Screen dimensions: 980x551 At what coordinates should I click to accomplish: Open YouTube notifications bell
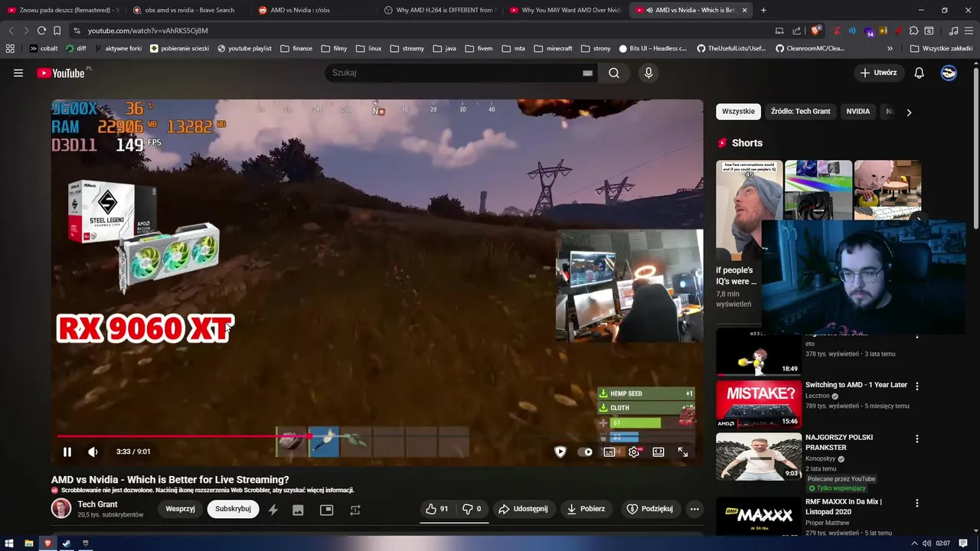[x=919, y=73]
